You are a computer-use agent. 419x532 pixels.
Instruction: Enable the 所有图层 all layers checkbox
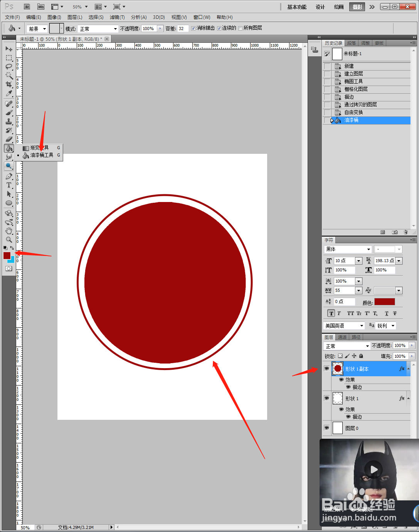pos(240,28)
